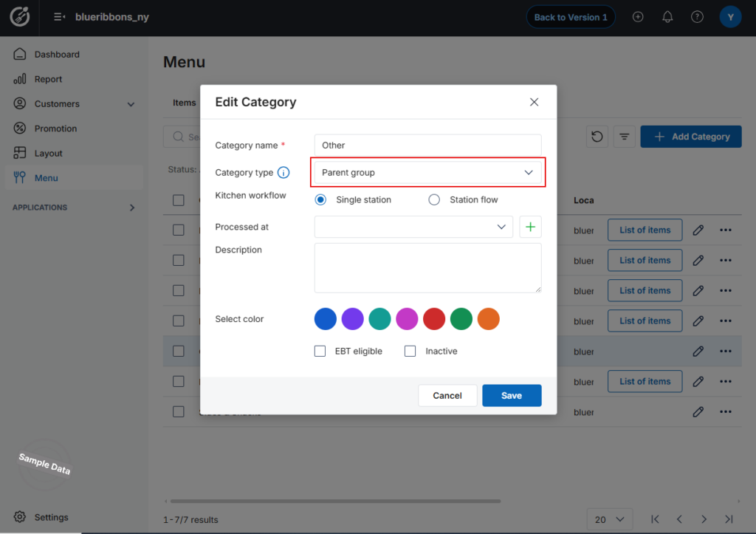This screenshot has height=534, width=756.
Task: Open user avatar Y menu
Action: (730, 17)
